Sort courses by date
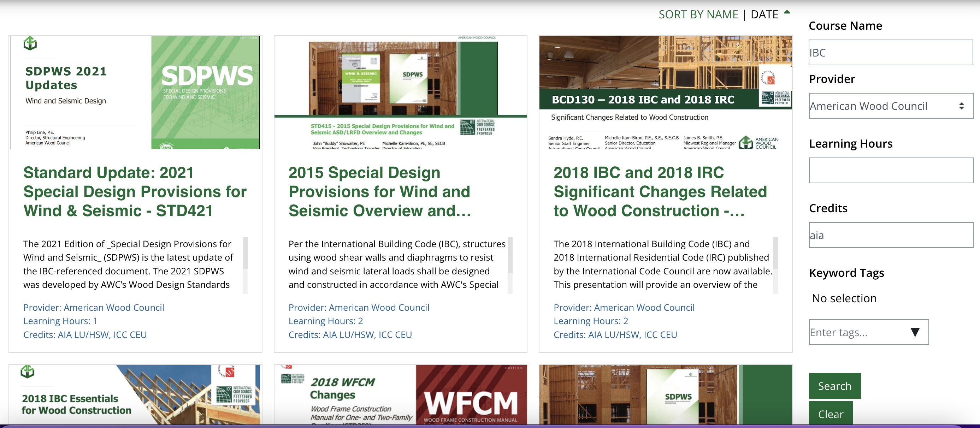The width and height of the screenshot is (980, 428). point(764,14)
